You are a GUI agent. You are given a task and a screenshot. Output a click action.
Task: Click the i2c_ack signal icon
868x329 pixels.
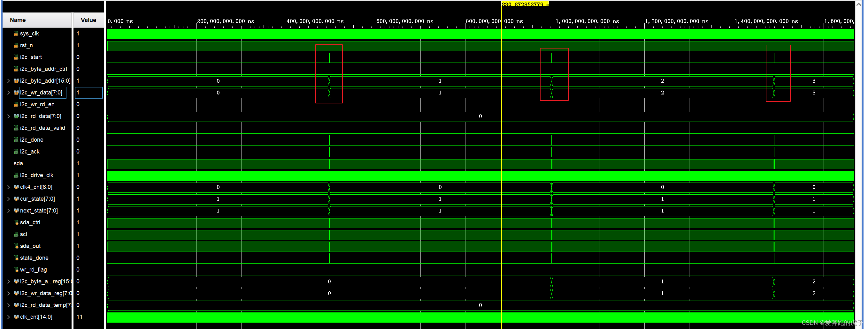tap(16, 152)
